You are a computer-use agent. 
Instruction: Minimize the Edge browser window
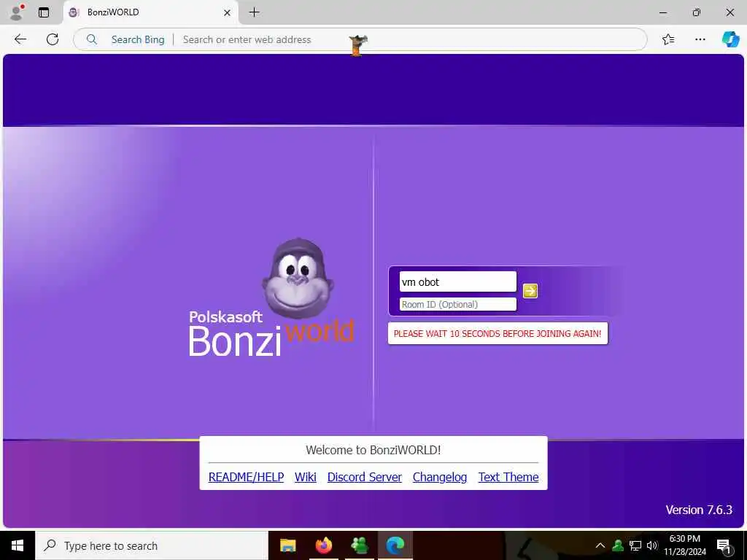(x=663, y=12)
